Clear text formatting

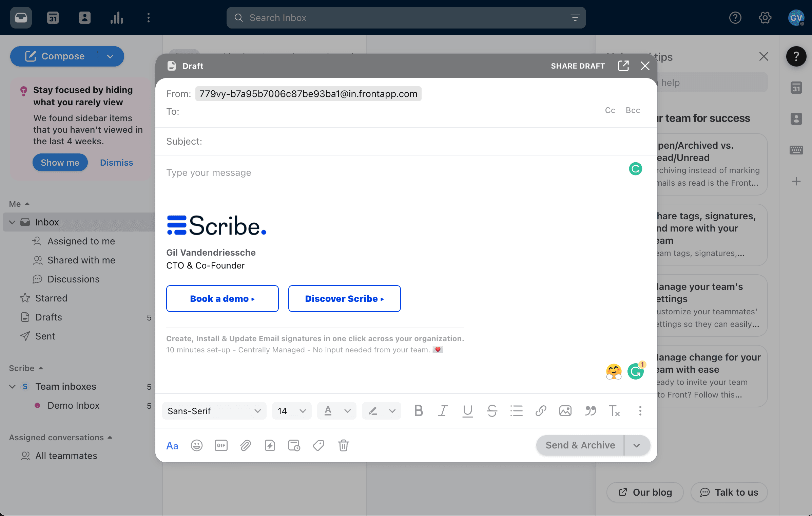pyautogui.click(x=615, y=411)
